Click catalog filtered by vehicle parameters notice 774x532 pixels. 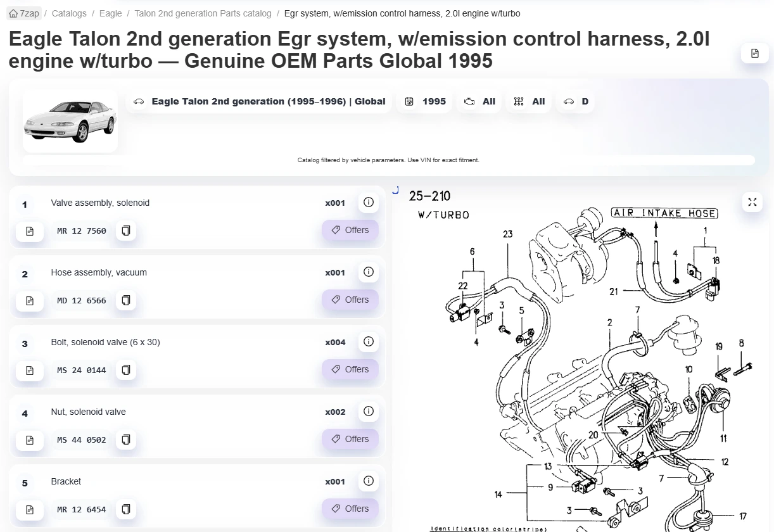388,160
